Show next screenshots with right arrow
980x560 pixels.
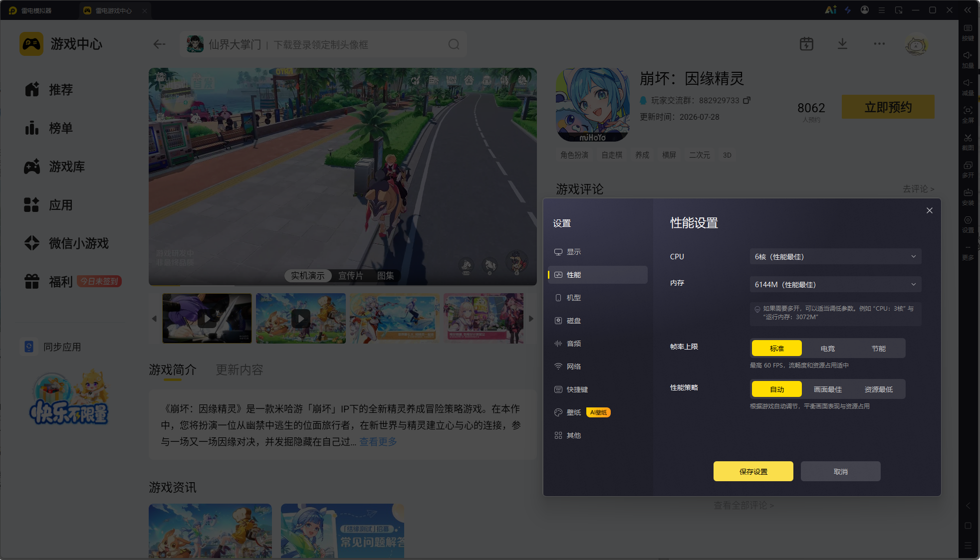click(531, 319)
